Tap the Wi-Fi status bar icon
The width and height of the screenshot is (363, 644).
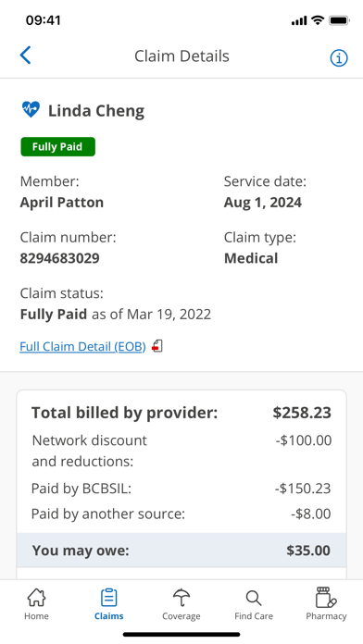[x=318, y=20]
